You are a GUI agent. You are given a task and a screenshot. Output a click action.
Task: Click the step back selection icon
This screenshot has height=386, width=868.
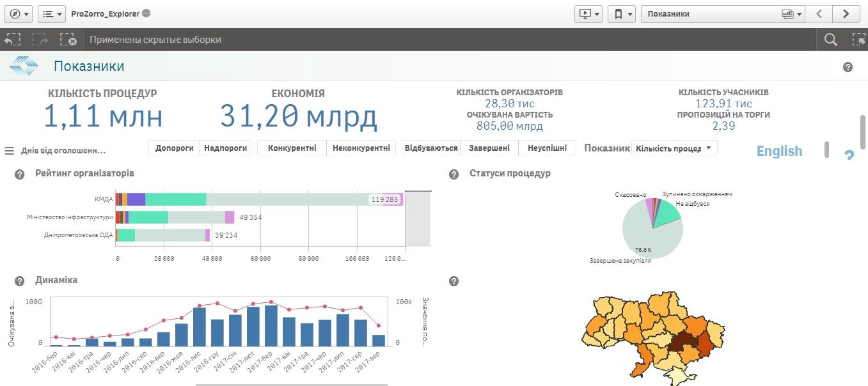12,40
